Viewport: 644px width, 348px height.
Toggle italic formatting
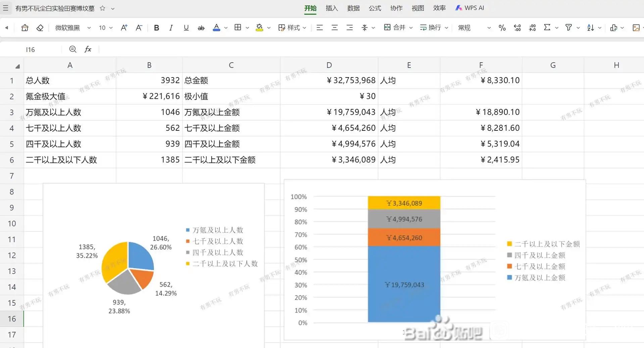click(171, 28)
